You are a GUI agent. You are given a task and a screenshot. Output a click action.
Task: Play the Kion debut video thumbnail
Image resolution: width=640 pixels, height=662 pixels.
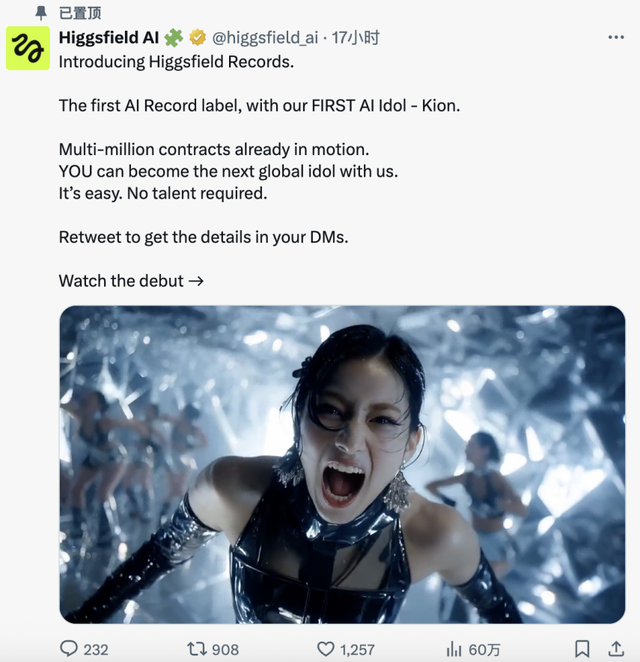pyautogui.click(x=342, y=464)
